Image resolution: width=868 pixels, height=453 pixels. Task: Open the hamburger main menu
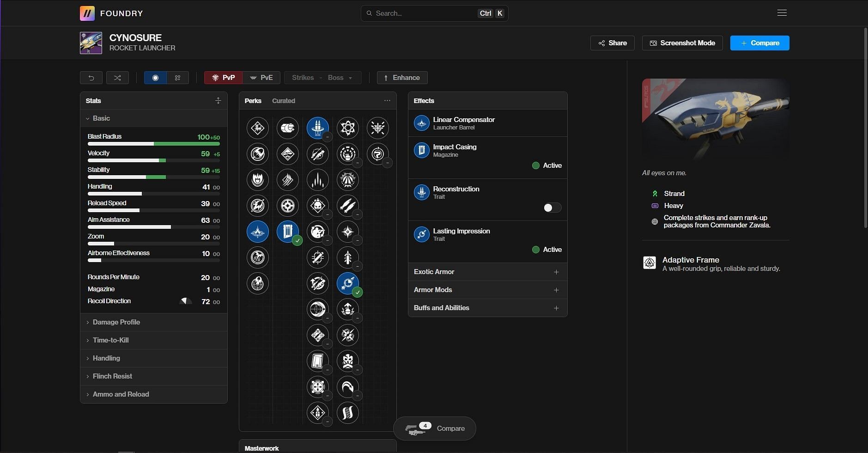pyautogui.click(x=782, y=13)
